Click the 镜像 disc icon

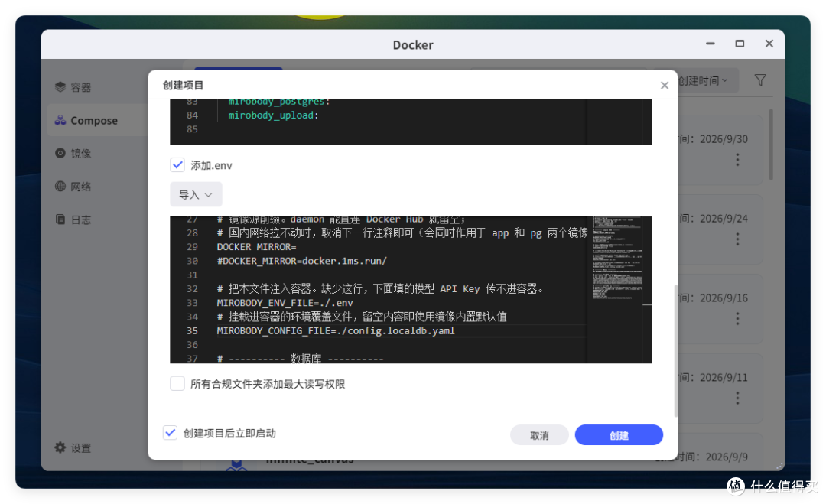(60, 153)
